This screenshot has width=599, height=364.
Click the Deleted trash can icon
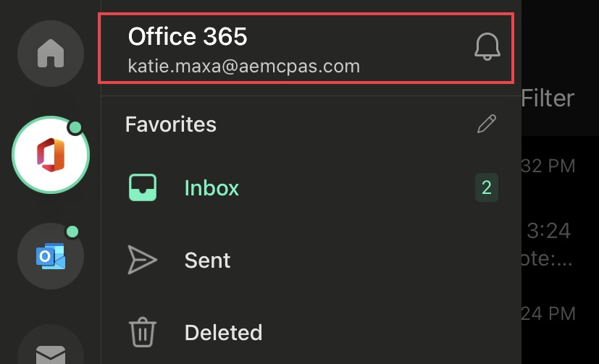143,332
